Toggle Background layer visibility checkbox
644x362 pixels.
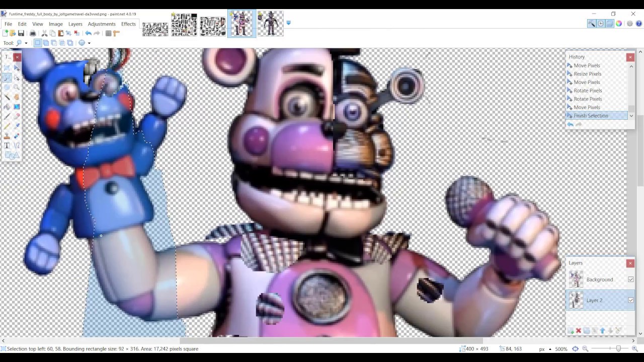pyautogui.click(x=630, y=280)
